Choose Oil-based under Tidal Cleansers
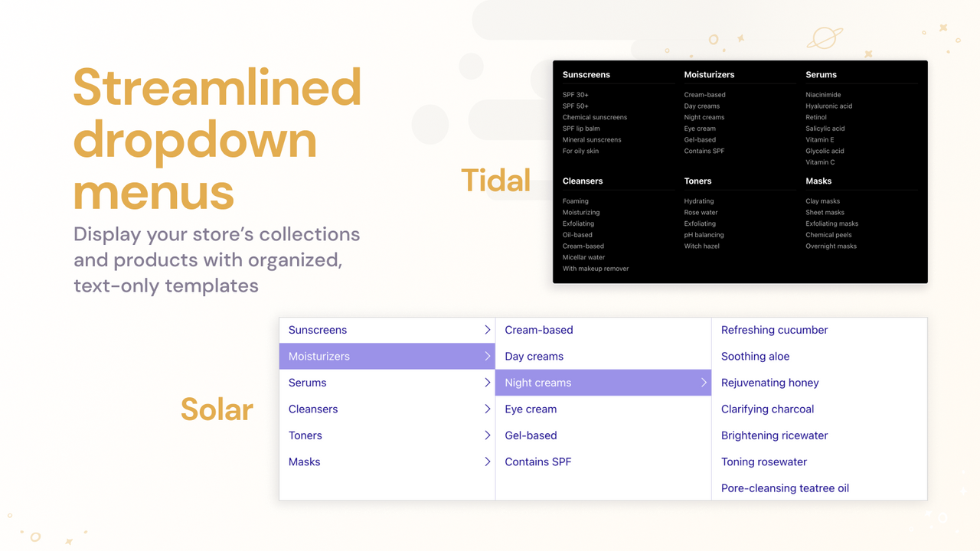 coord(577,235)
